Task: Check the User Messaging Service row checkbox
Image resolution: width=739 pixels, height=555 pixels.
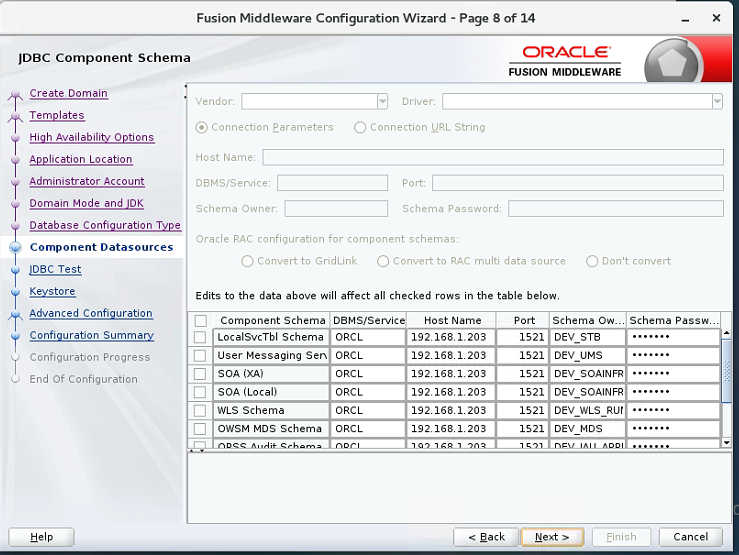Action: (x=200, y=356)
